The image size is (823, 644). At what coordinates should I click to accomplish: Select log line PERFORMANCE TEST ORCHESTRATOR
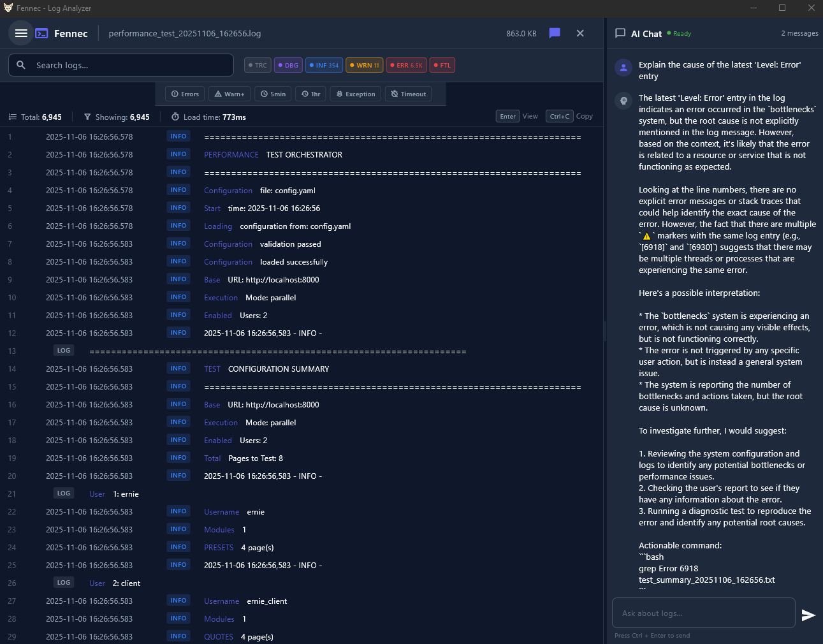tap(302, 154)
